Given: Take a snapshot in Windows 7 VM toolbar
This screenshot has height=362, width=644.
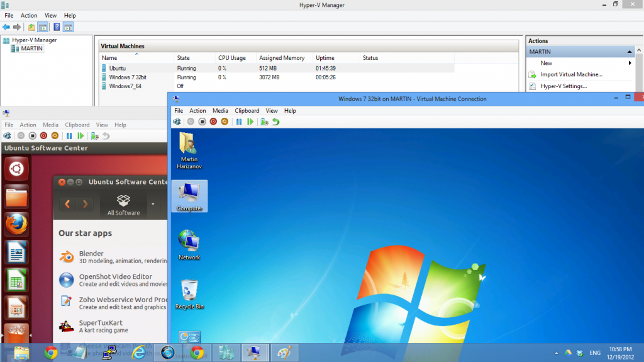Looking at the screenshot, I should click(x=264, y=122).
